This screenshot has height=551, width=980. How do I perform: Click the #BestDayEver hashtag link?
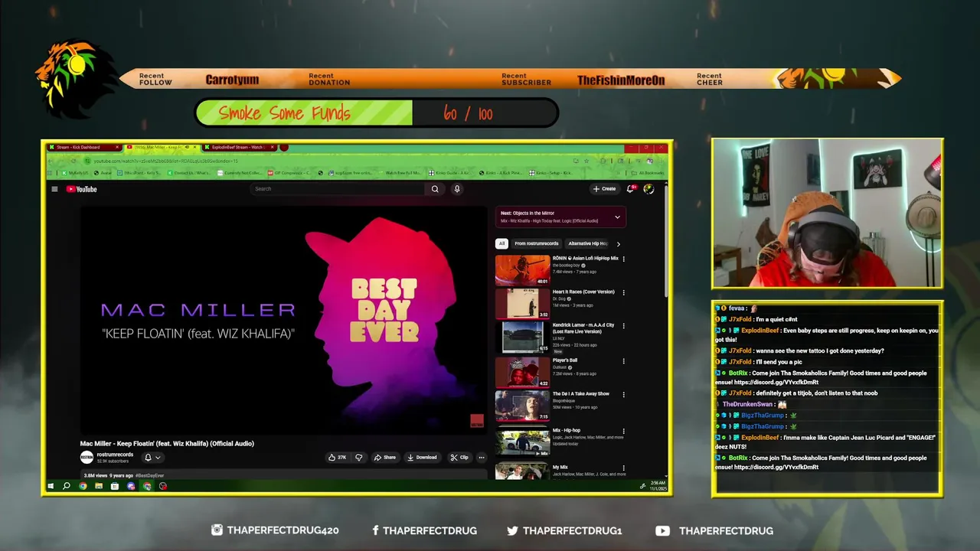150,476
